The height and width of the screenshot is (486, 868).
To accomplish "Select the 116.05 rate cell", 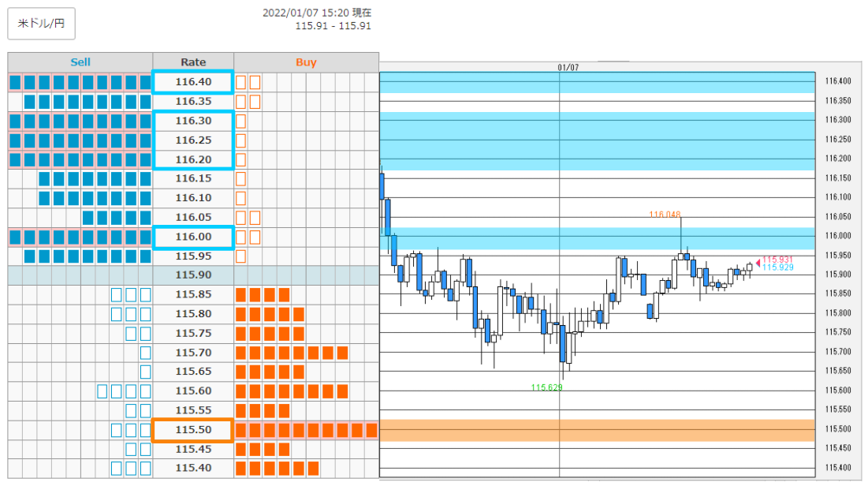I will tap(193, 217).
